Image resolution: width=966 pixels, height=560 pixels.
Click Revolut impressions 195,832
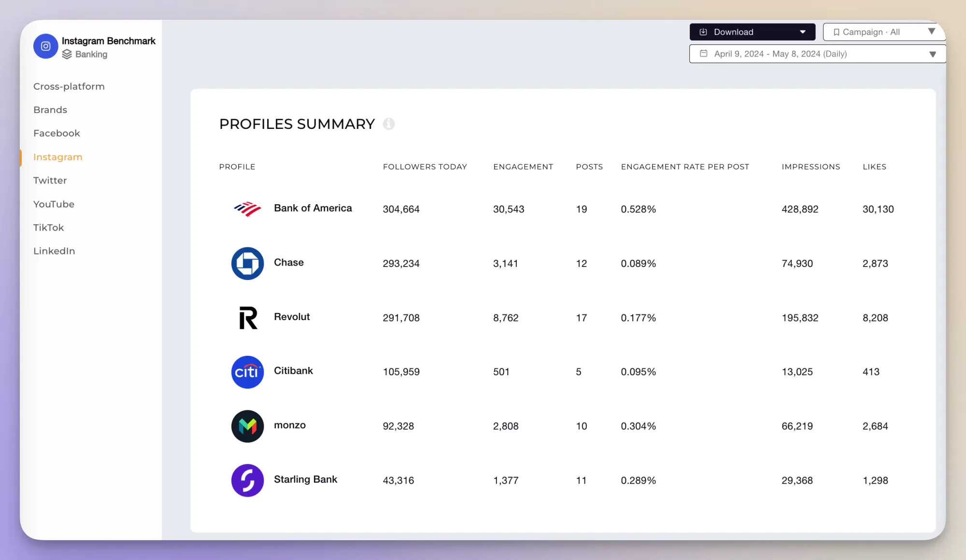click(x=800, y=318)
